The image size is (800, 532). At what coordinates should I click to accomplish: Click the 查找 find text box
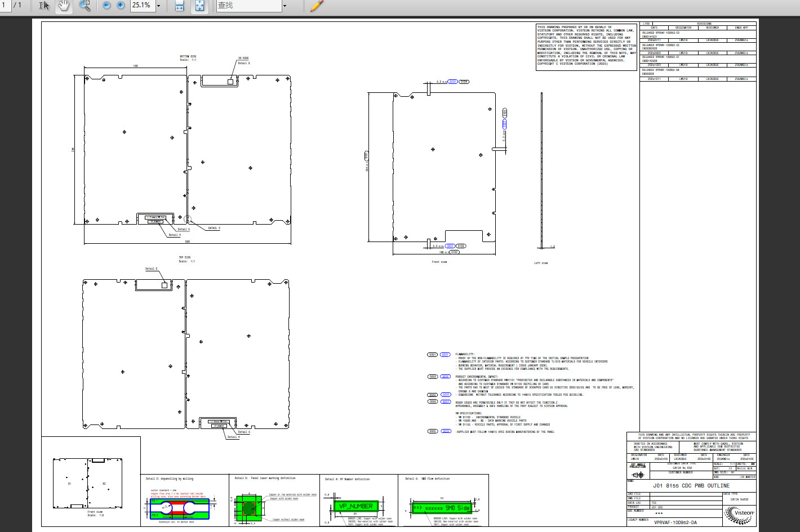coord(248,5)
